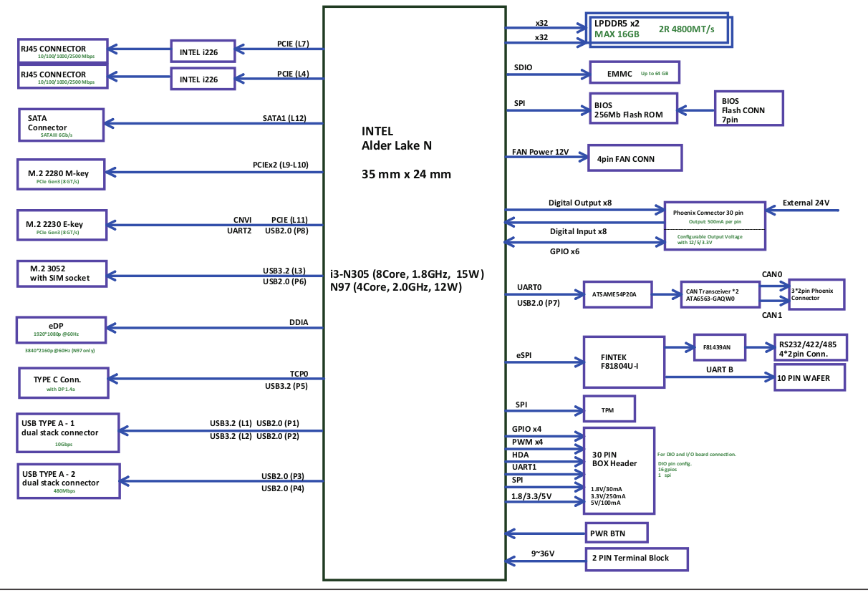
Task: Select the 3*2pin Phoenix Connector block
Action: click(x=816, y=294)
